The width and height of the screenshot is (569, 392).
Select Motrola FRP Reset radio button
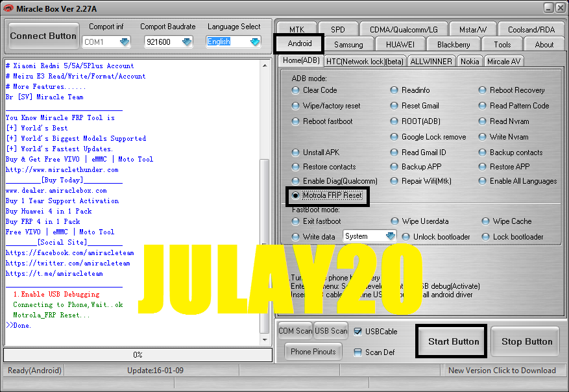(x=296, y=195)
